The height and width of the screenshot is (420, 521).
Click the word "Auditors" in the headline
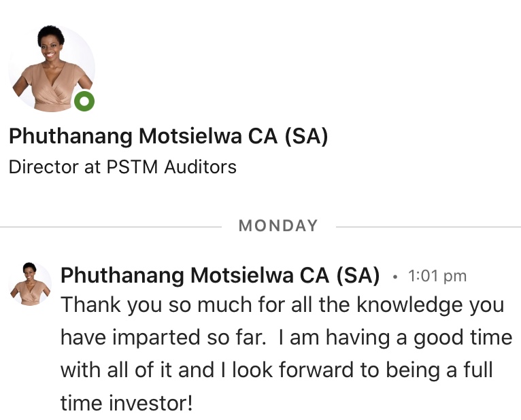pos(201,167)
